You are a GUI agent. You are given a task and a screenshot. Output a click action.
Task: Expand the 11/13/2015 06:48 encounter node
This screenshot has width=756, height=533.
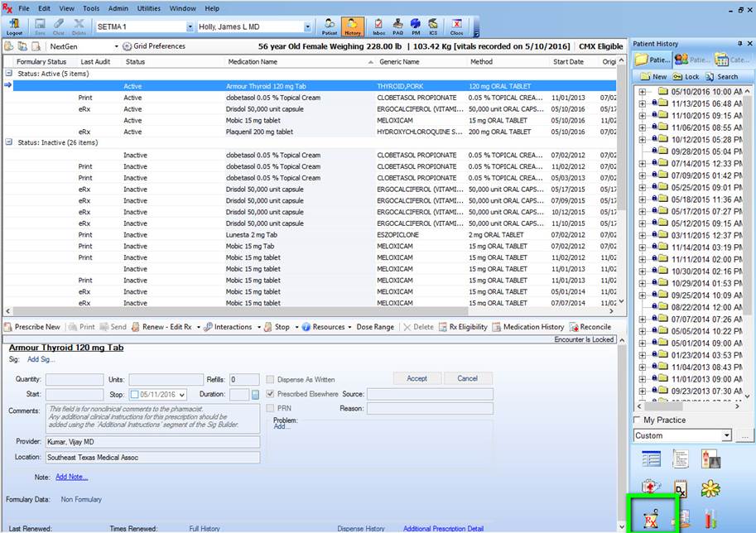(643, 103)
